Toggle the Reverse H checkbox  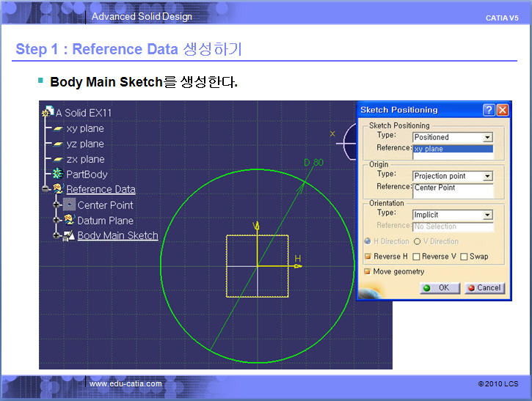368,257
